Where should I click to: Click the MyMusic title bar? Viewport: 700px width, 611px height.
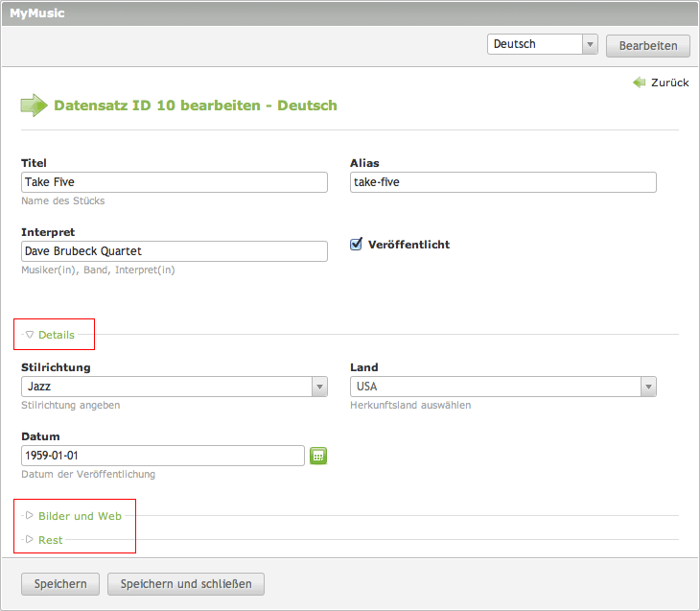(x=350, y=13)
